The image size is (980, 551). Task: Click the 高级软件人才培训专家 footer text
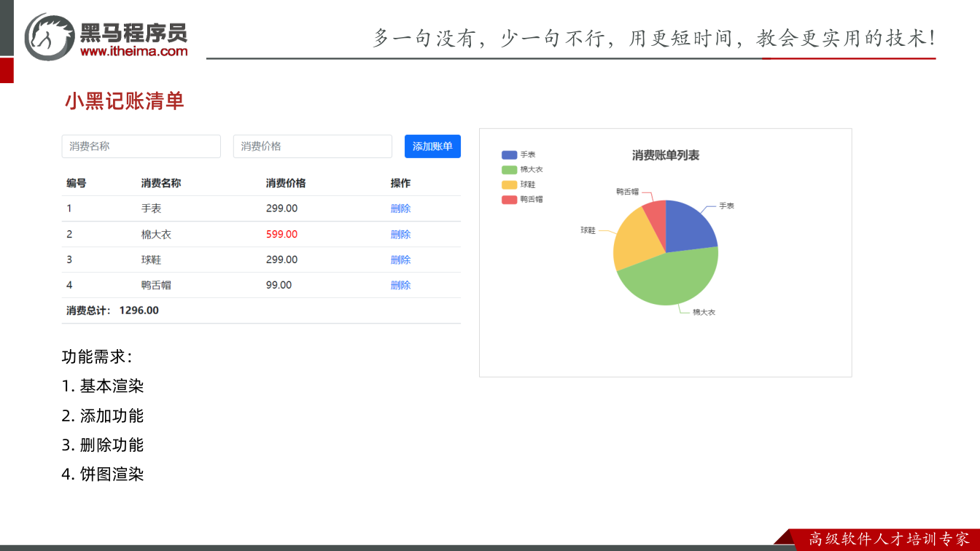click(x=889, y=539)
